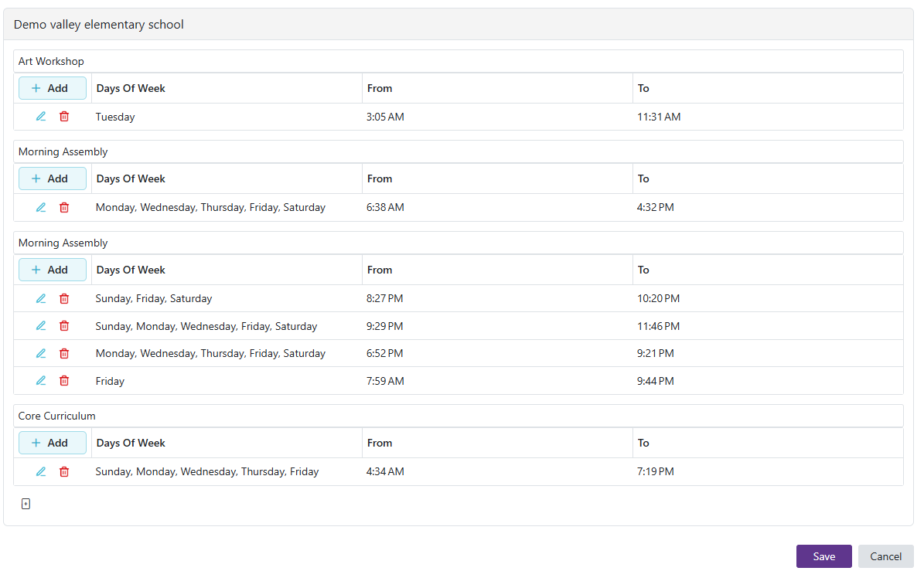This screenshot has height=571, width=924.
Task: Edit the row running 6:52 PM to 9:21 PM
Action: click(x=41, y=353)
